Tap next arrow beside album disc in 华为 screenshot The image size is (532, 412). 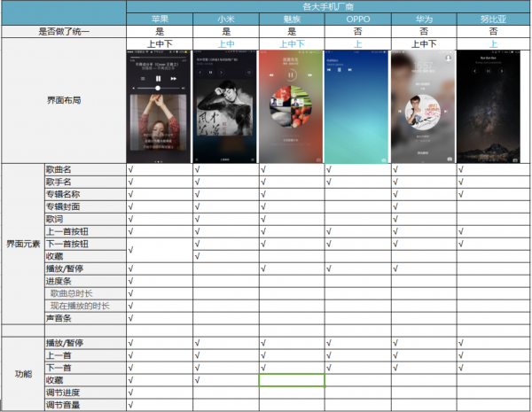445,111
